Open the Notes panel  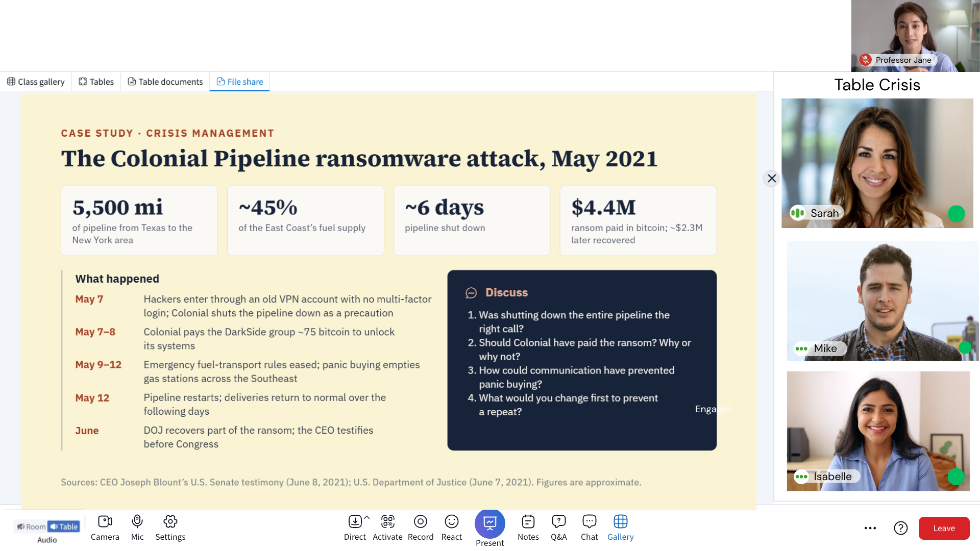pos(528,528)
